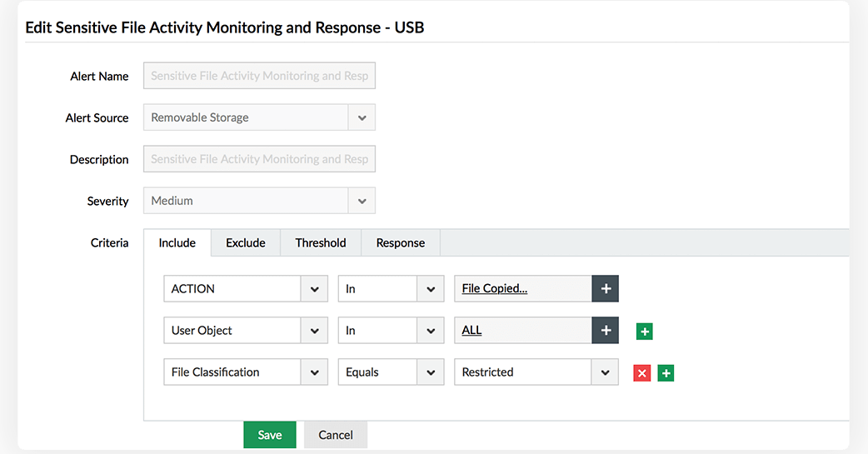Viewport: 868px width, 454px height.
Task: Switch to the Exclude tab
Action: 245,243
